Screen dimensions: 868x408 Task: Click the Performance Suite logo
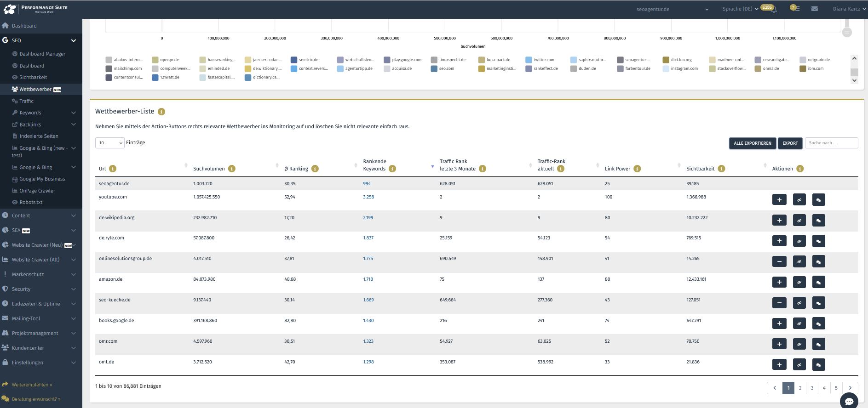tap(35, 9)
